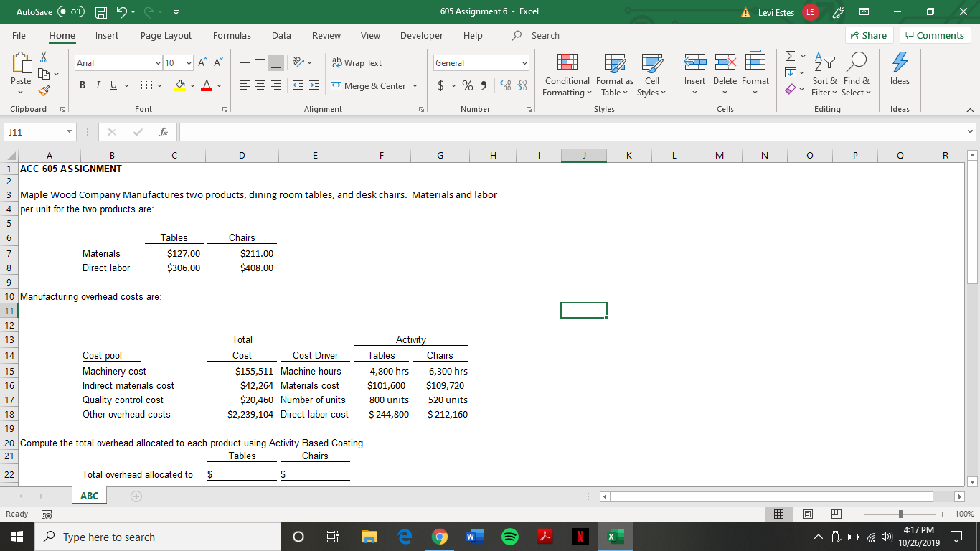980x551 pixels.
Task: Open Cell Styles gallery
Action: tap(651, 76)
